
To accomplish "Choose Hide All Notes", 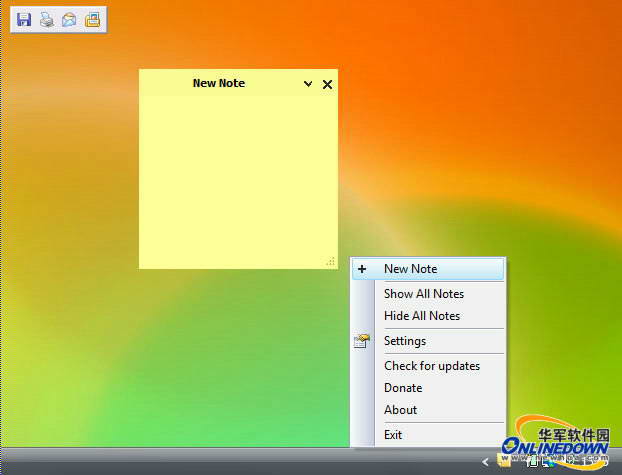I will [428, 316].
